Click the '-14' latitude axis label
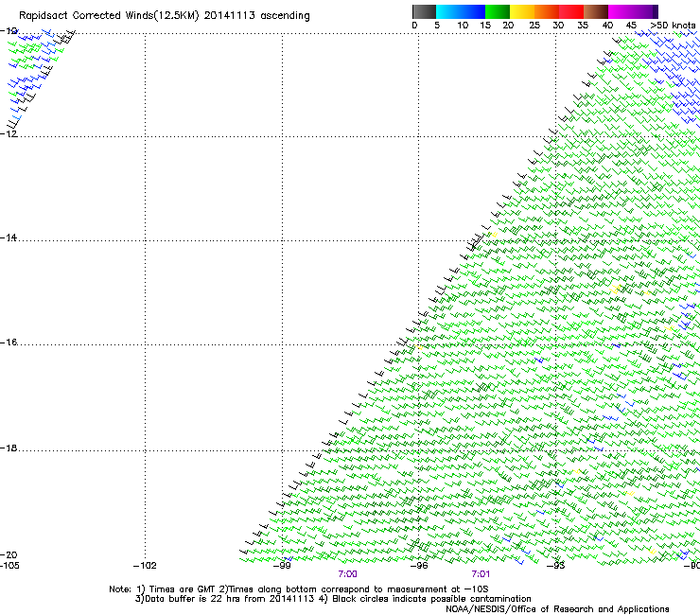The image size is (700, 615). coord(9,237)
